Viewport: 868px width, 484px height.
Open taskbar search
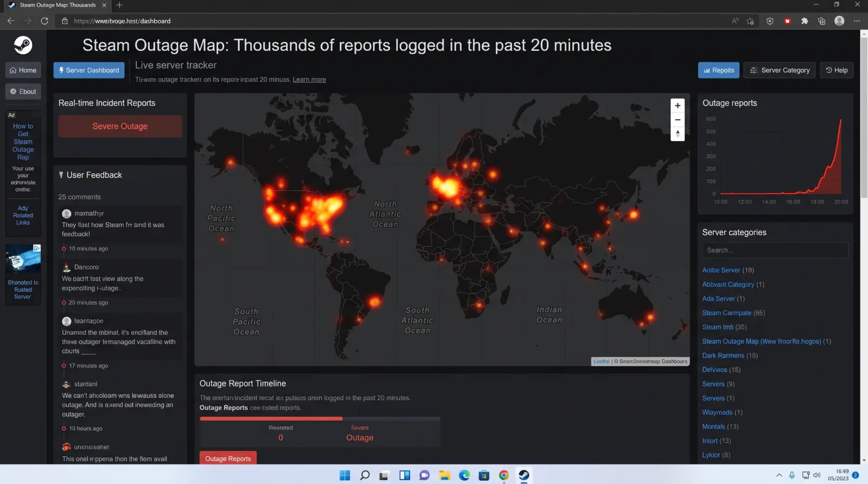365,475
